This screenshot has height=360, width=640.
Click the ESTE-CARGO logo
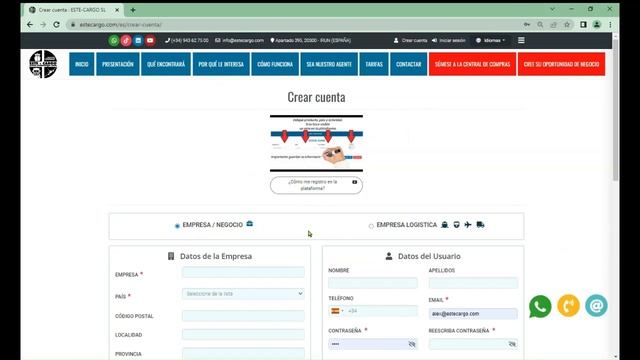(x=43, y=64)
